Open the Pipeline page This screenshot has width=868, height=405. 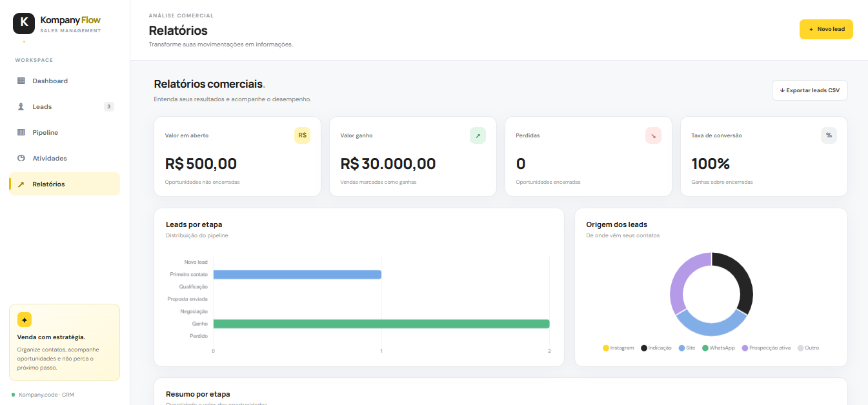tap(65, 133)
